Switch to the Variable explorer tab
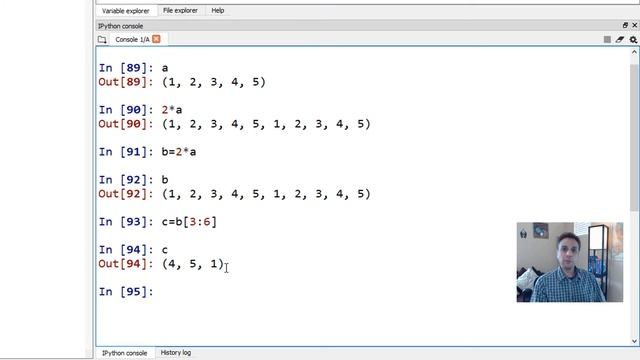The width and height of the screenshot is (640, 360). point(125,11)
